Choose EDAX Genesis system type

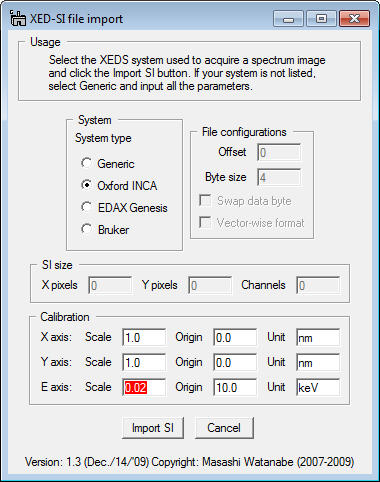pyautogui.click(x=86, y=207)
